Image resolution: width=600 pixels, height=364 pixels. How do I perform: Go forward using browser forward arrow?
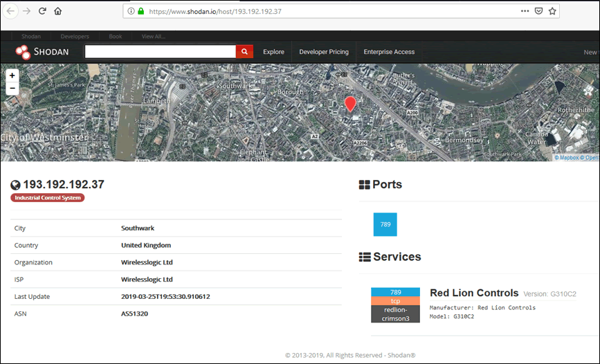click(26, 11)
